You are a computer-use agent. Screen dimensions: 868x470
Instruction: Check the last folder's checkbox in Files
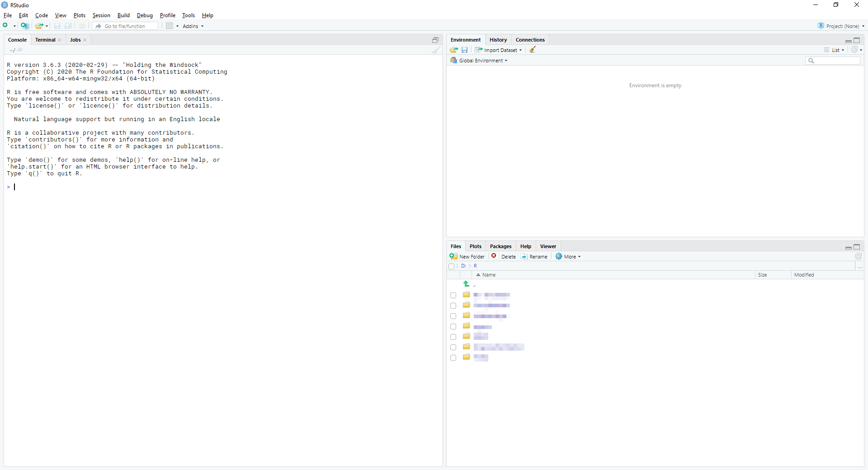point(453,358)
